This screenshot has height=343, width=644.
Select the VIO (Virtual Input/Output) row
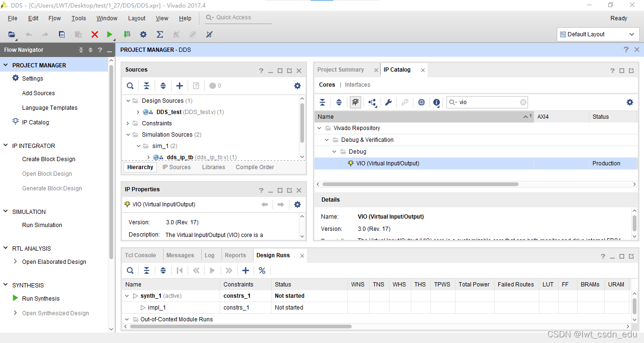[x=476, y=163]
